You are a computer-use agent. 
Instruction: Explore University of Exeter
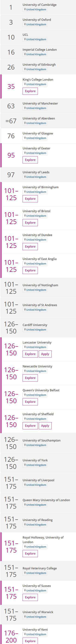[30, 160]
